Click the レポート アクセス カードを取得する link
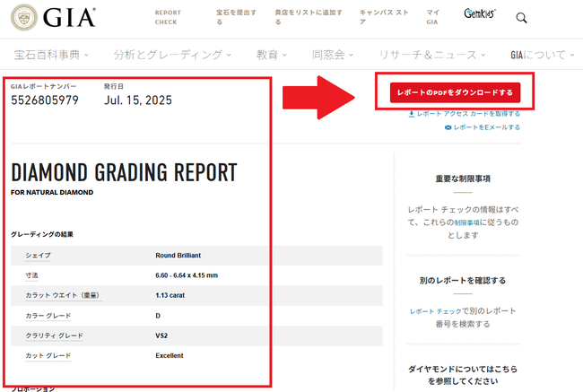Viewport: 583px width, 392px height. pos(468,114)
